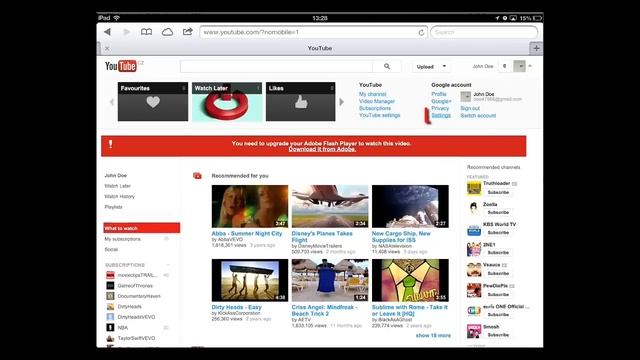Screen dimensions: 640x360
Task: Click the YouTube logo
Action: point(120,66)
